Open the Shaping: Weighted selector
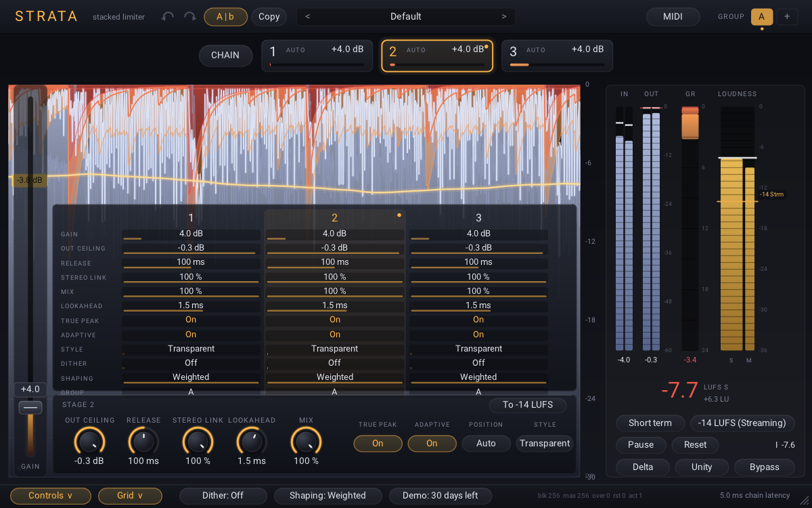The image size is (812, 508). tap(328, 496)
